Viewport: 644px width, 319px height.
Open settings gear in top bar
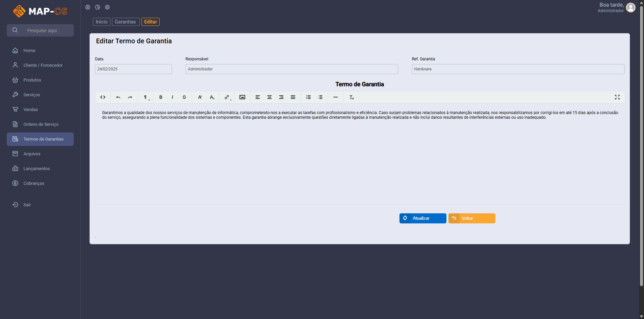107,7
